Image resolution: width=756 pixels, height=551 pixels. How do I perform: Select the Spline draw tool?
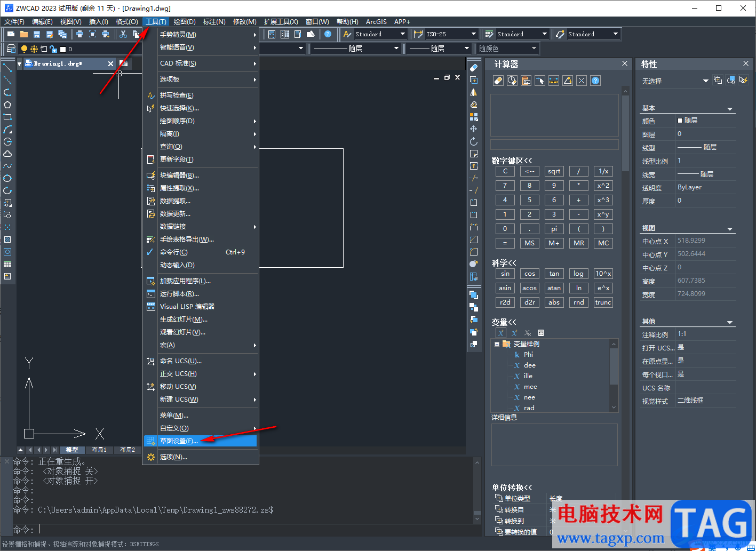(x=7, y=166)
